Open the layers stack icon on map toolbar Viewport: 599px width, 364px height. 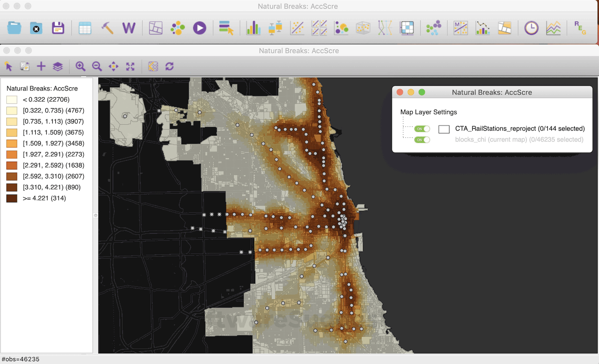coord(57,66)
